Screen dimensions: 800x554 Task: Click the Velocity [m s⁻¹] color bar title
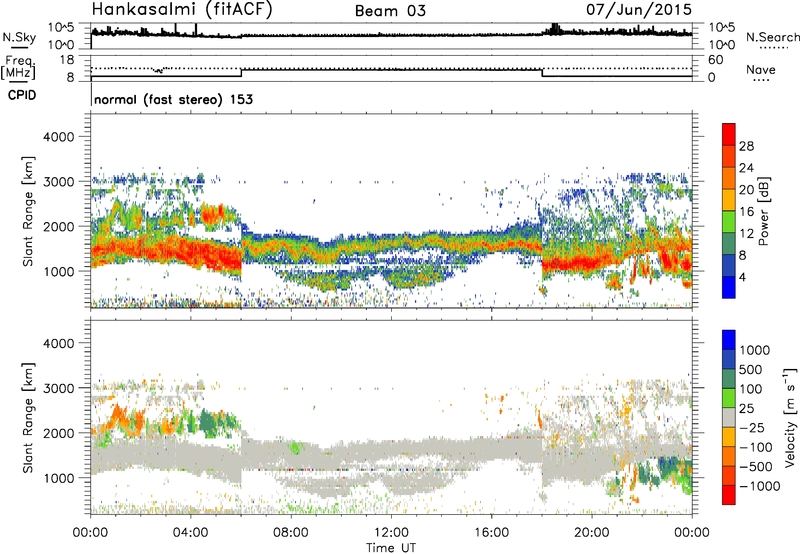(790, 417)
